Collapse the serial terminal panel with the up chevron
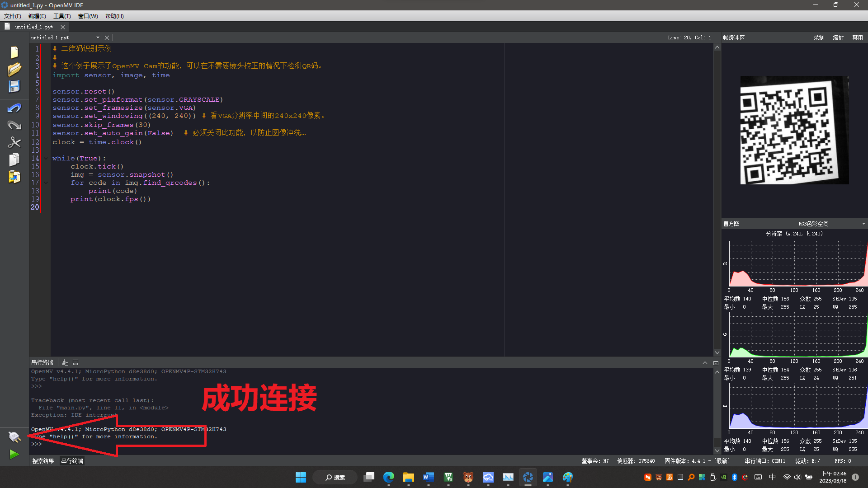Image resolution: width=868 pixels, height=488 pixels. 705,362
